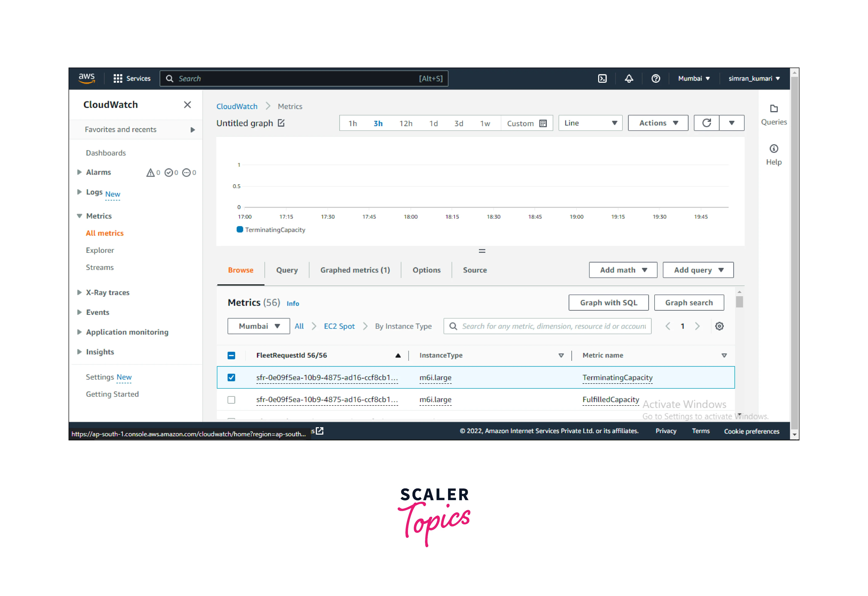Click the refresh graph icon
This screenshot has height=596, width=868.
pos(706,123)
